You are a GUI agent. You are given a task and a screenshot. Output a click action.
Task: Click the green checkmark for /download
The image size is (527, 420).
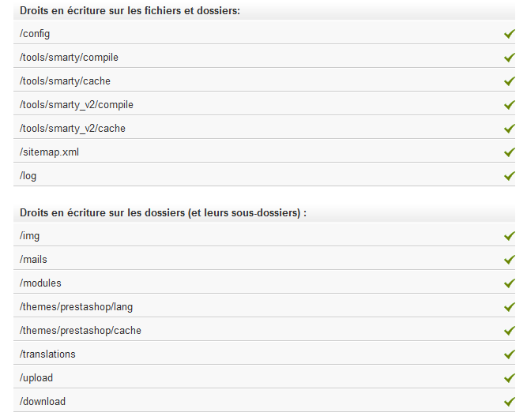(x=510, y=402)
